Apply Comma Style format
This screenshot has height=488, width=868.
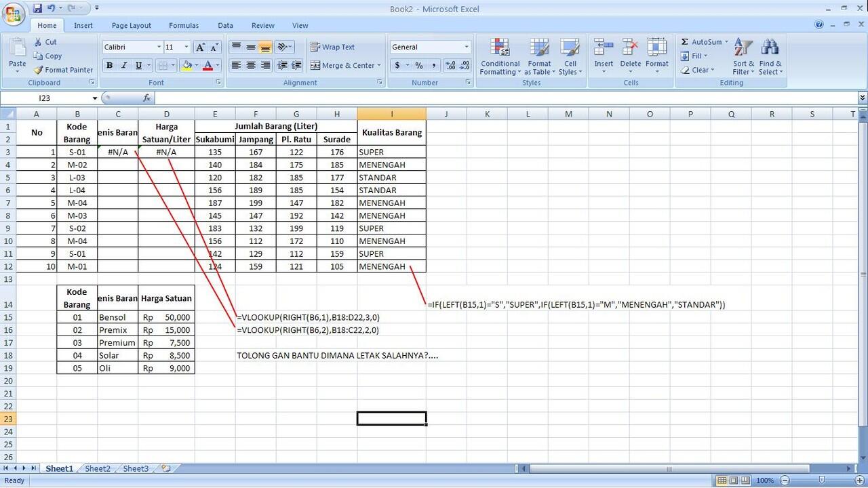pyautogui.click(x=433, y=66)
